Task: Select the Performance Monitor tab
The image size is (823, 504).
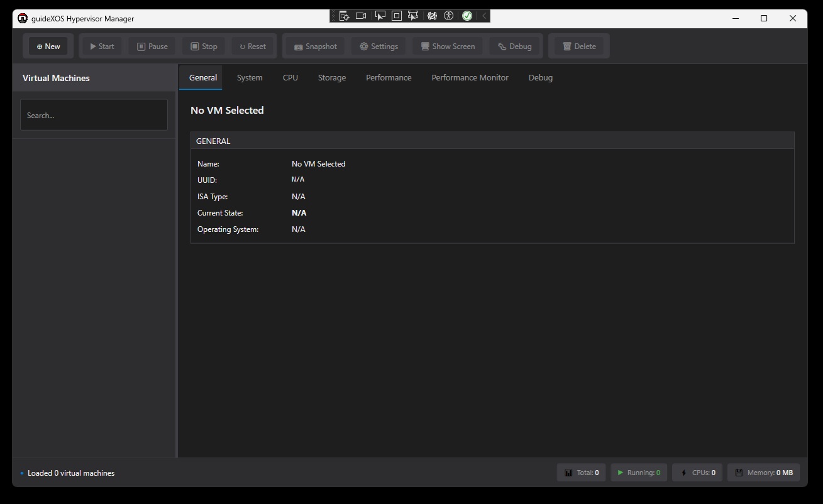Action: (470, 77)
